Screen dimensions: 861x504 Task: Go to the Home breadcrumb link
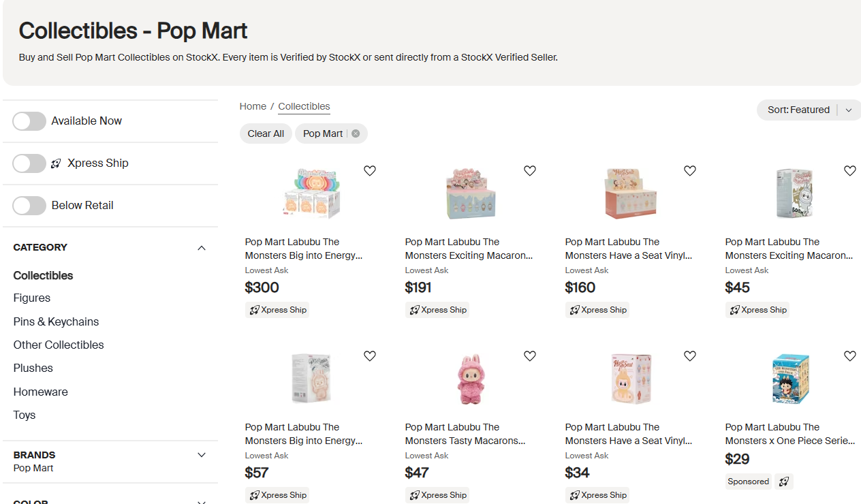pyautogui.click(x=253, y=106)
